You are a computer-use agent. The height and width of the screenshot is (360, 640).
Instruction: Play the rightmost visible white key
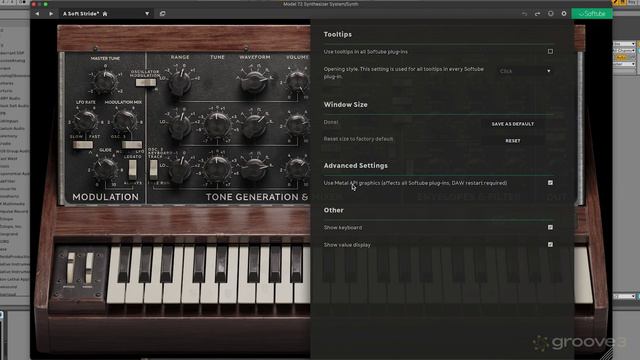(x=583, y=276)
